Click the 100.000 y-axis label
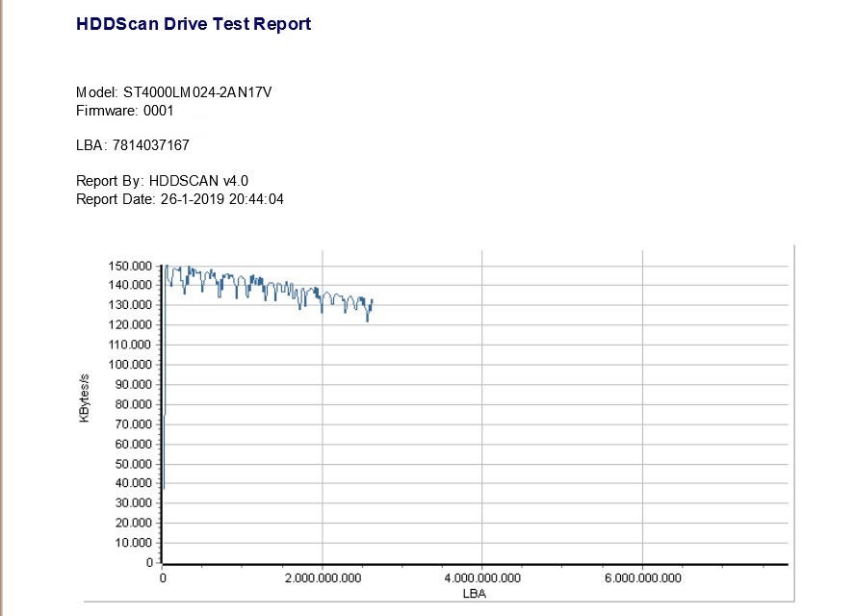Viewport: 854px width, 616px height. [130, 365]
